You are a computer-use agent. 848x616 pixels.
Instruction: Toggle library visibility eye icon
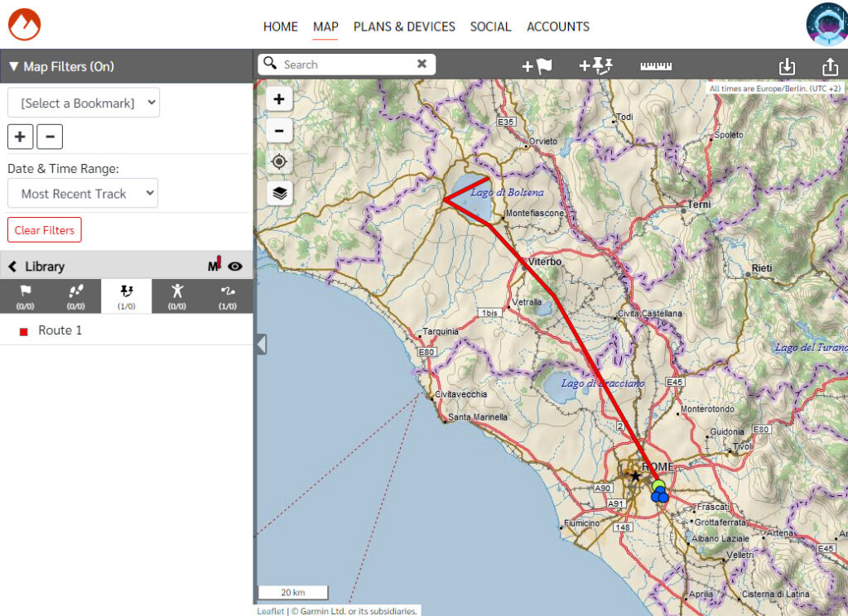(x=235, y=267)
